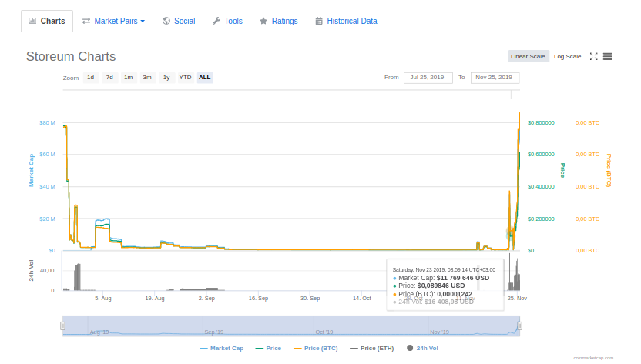641x364 pixels.
Task: Click the 'Market Cap' vertical axis title
Action: [31, 170]
